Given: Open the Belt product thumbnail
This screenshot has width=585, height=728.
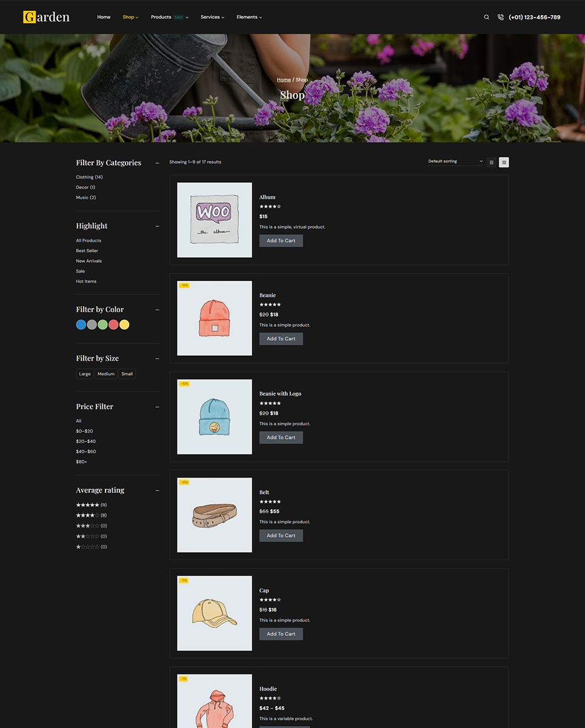Looking at the screenshot, I should pyautogui.click(x=214, y=515).
